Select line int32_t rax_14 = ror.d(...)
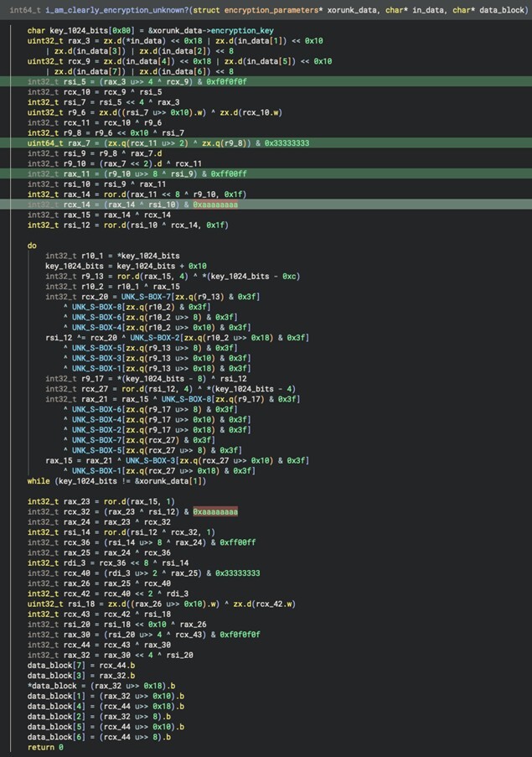Viewport: 532px width, 757px height. 137,194
